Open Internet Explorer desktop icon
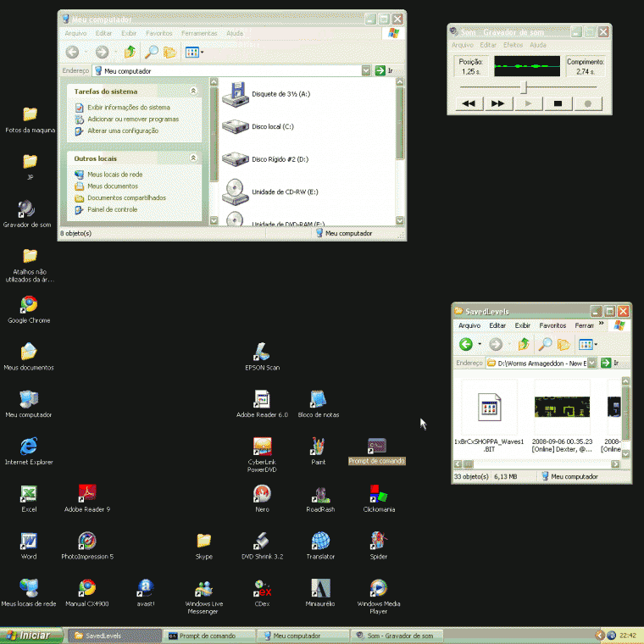The image size is (644, 644). 29,451
